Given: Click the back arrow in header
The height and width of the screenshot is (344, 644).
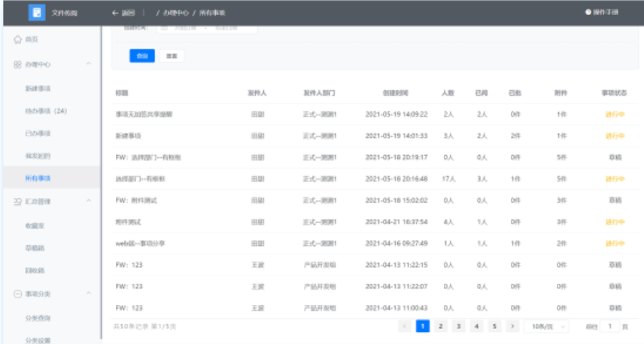Looking at the screenshot, I should [x=115, y=13].
